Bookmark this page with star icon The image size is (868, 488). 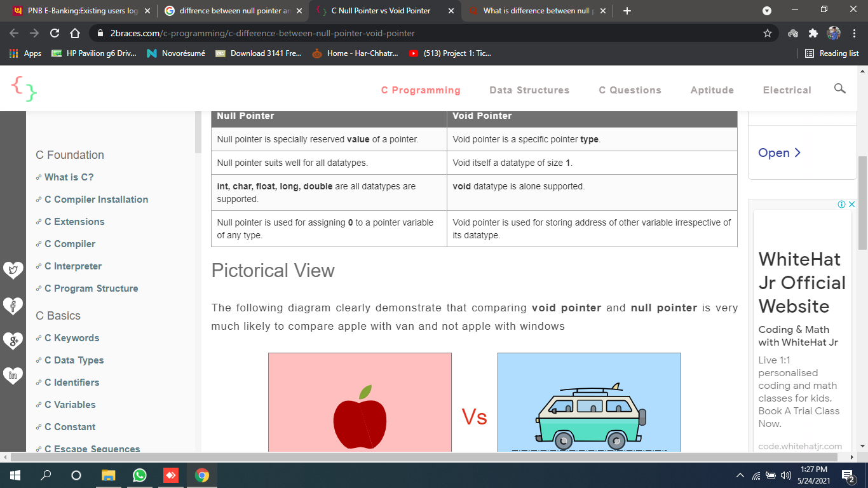[x=767, y=33]
